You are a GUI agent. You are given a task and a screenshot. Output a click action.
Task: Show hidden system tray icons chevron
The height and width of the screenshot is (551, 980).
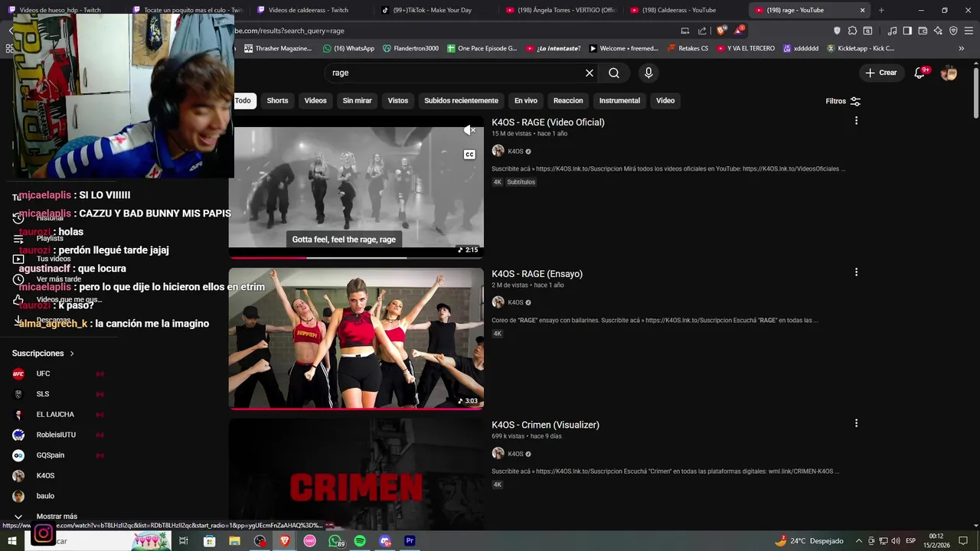(858, 541)
